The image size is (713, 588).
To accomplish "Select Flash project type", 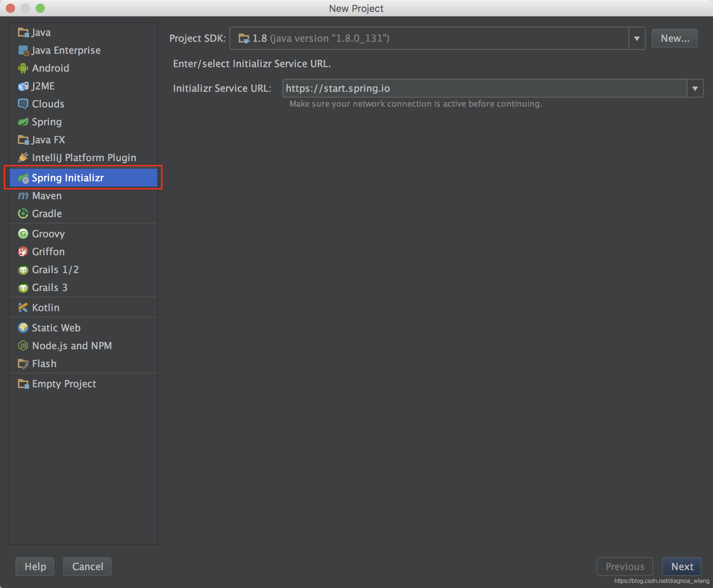I will click(84, 364).
